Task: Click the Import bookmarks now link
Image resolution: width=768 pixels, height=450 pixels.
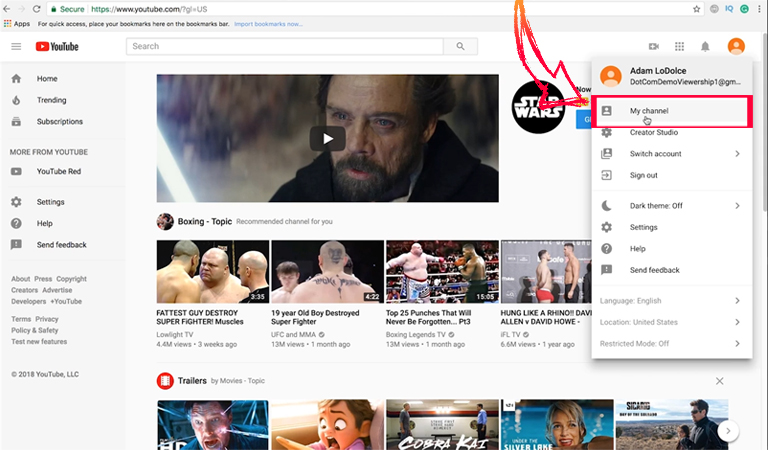Action: point(268,24)
